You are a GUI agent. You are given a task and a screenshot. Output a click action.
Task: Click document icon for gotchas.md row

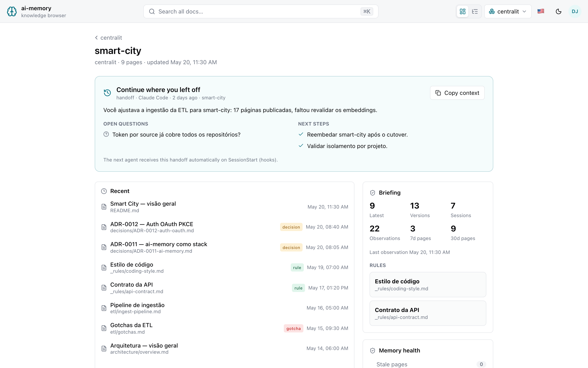104,328
